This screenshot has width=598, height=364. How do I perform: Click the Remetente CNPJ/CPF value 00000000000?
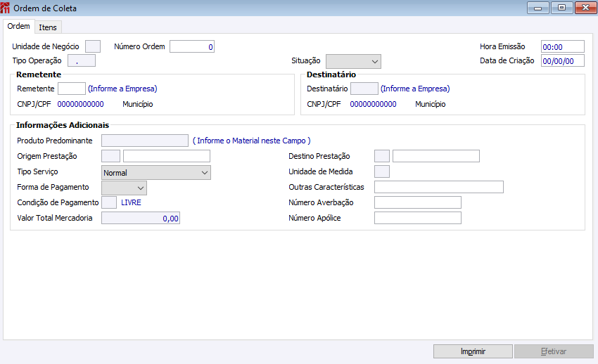point(80,104)
